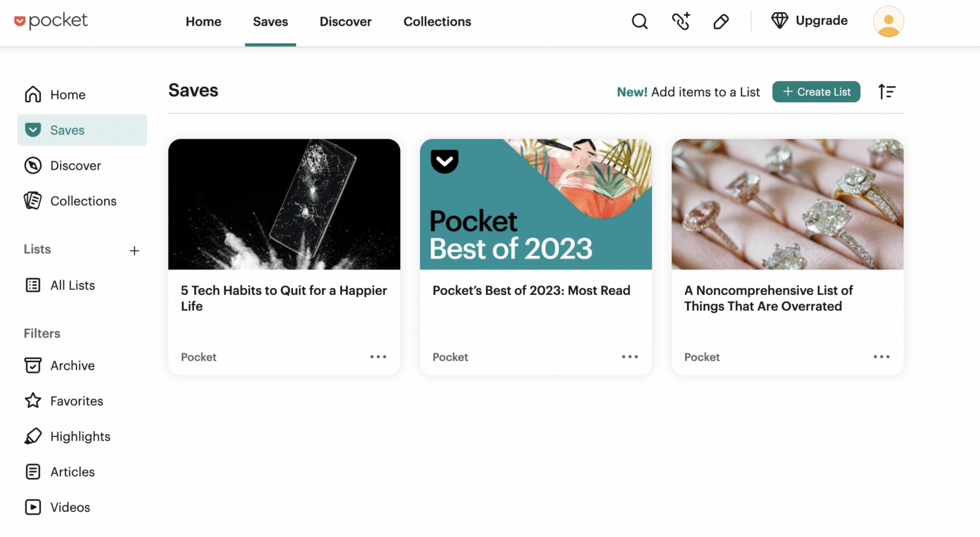Open overflow menu on the Overrated list card
The width and height of the screenshot is (980, 537).
click(x=881, y=356)
